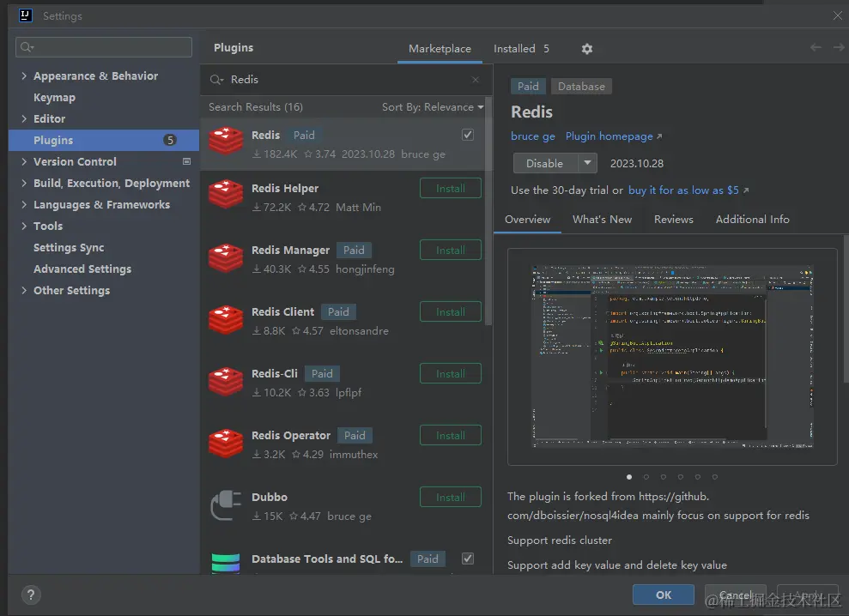Install the Redis Helper plugin
The height and width of the screenshot is (616, 849).
[451, 189]
